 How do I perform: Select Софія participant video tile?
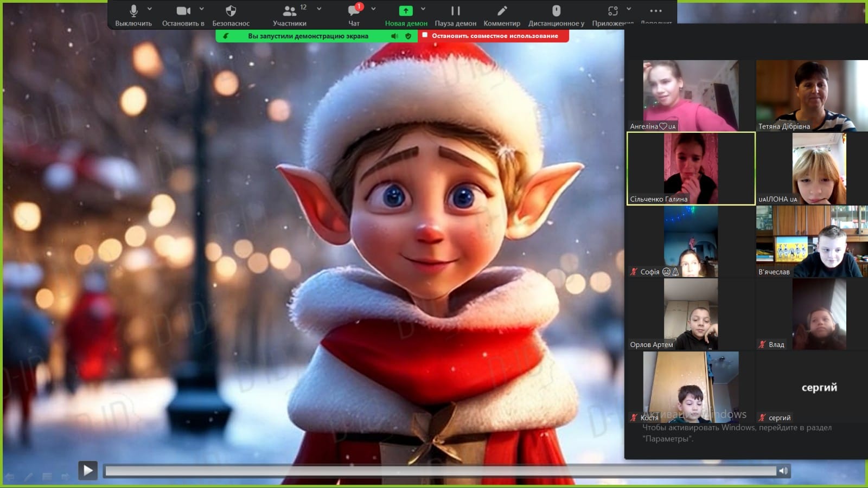(x=691, y=241)
